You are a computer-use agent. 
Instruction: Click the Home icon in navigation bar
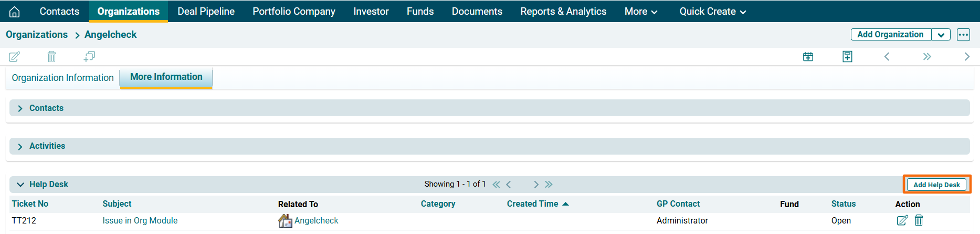click(x=15, y=12)
